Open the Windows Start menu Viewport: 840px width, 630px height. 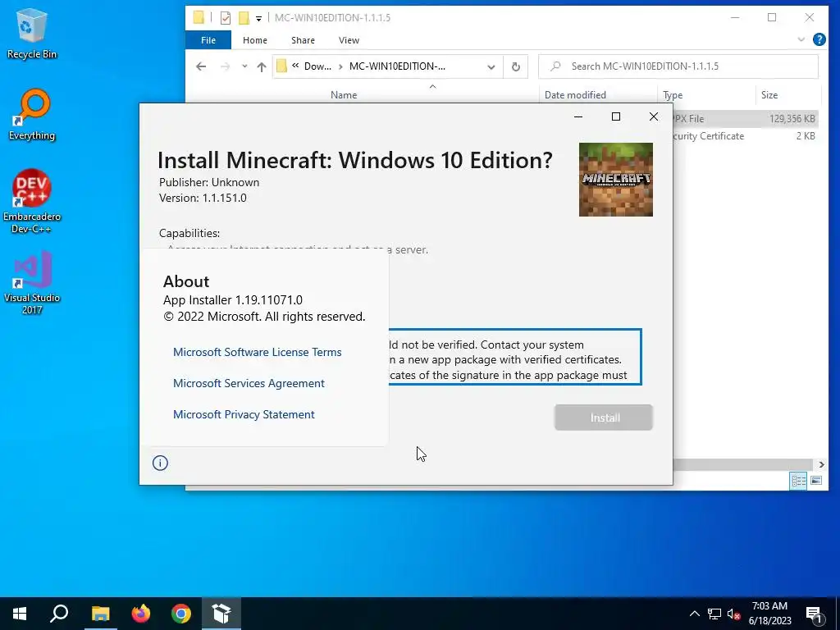coord(20,614)
